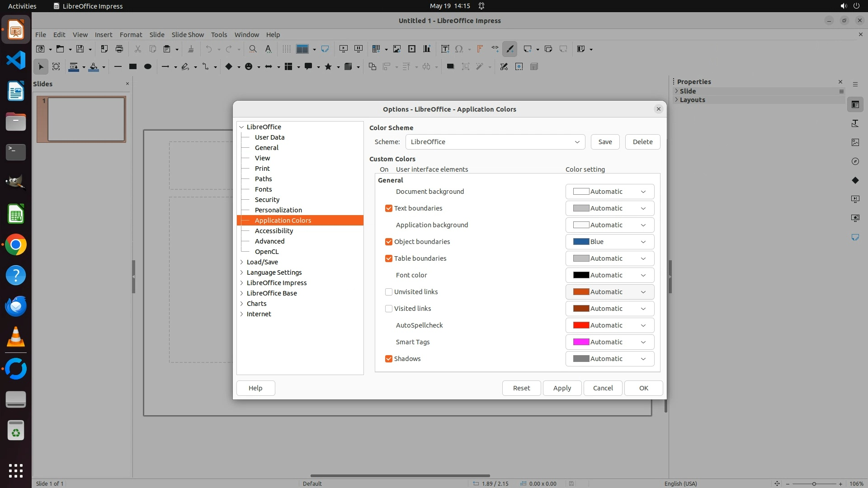Click the Apply button
This screenshot has height=488, width=868.
[x=562, y=388]
